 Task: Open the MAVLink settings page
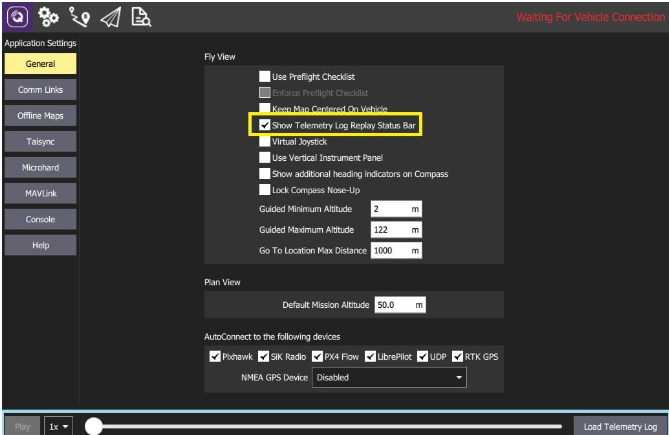(41, 193)
